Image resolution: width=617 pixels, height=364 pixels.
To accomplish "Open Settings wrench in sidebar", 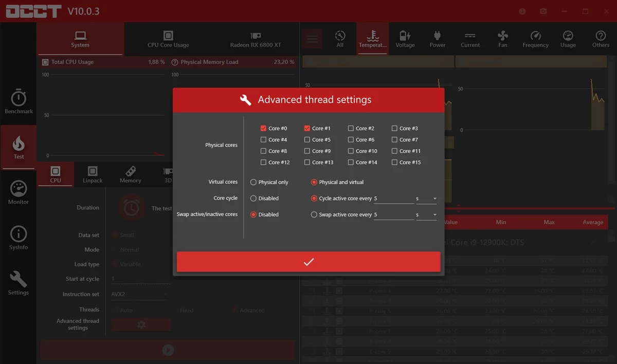I will [x=19, y=283].
